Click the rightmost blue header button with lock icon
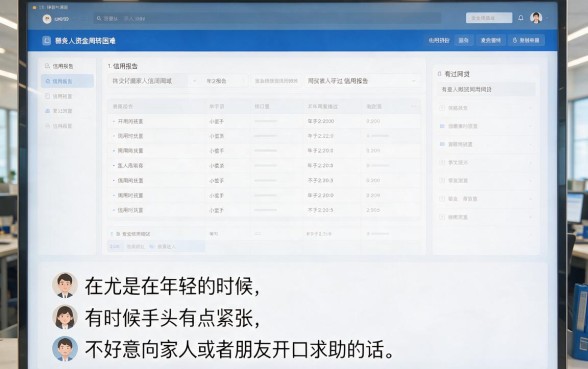The height and width of the screenshot is (369, 588). (526, 40)
